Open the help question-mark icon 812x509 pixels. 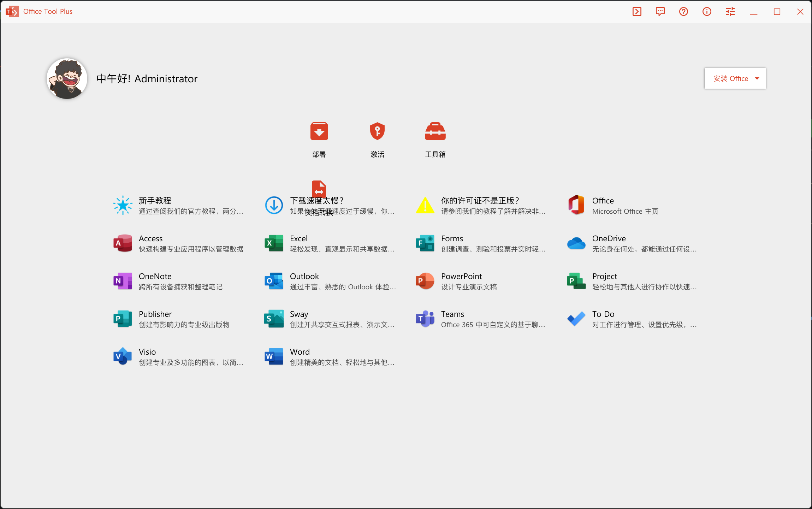pyautogui.click(x=683, y=11)
